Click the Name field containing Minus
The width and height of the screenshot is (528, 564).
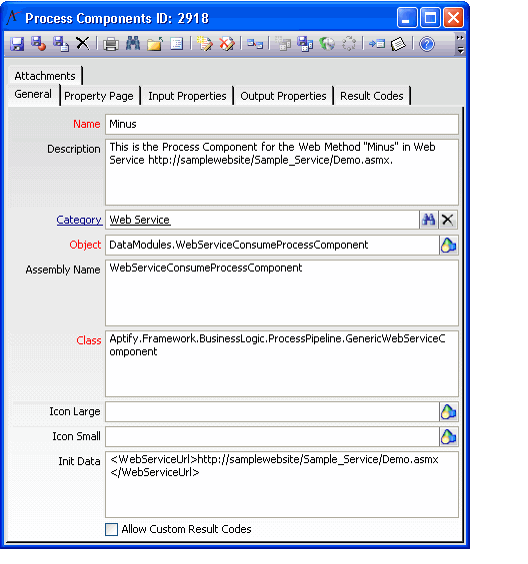282,124
